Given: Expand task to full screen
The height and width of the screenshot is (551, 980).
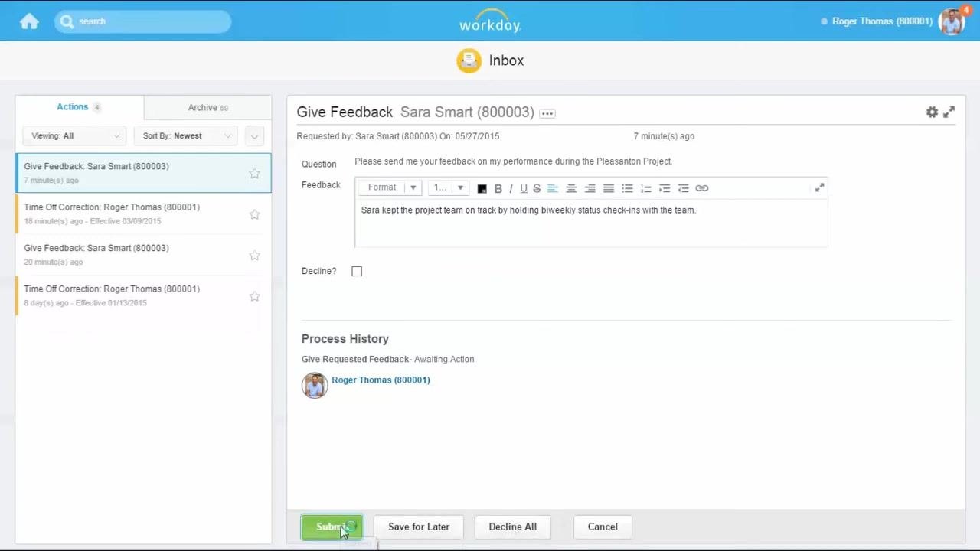Looking at the screenshot, I should (949, 112).
